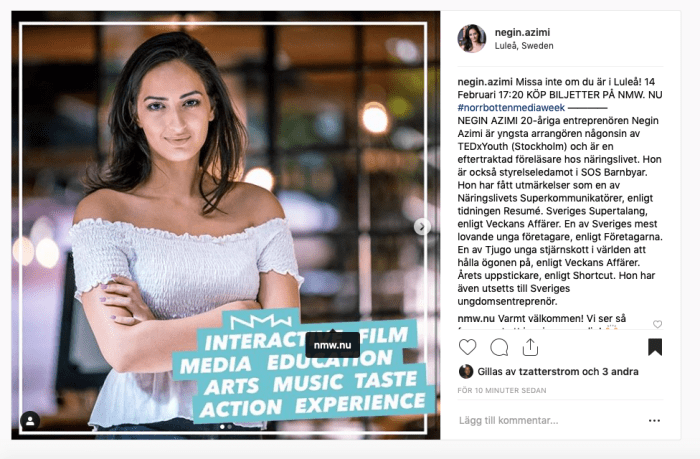
Task: Open negin.azimi username in header
Action: (x=522, y=32)
